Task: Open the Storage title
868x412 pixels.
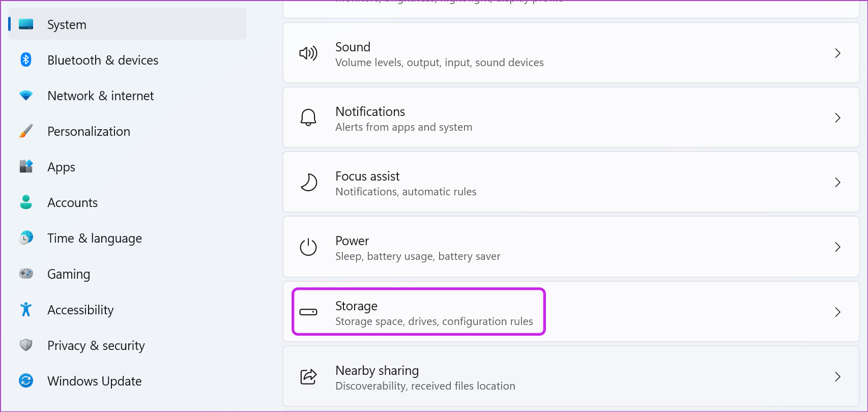Action: coord(356,306)
